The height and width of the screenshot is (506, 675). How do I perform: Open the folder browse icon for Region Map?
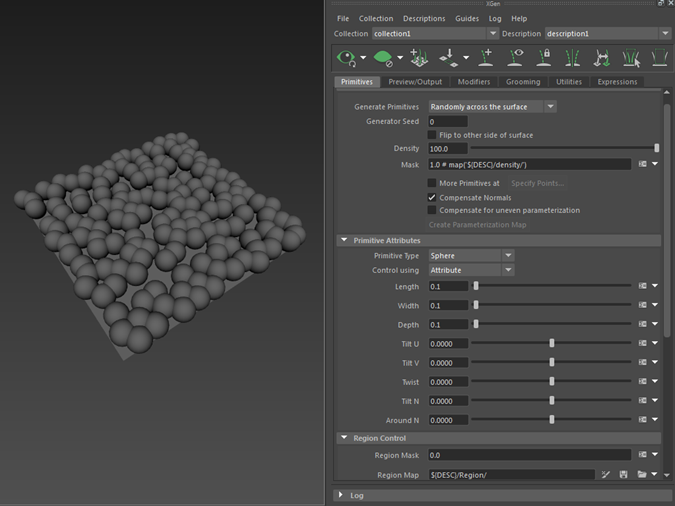(x=641, y=475)
